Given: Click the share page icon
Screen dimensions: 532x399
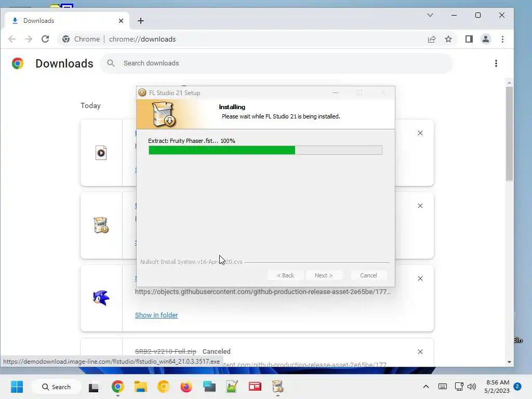Looking at the screenshot, I should (432, 39).
